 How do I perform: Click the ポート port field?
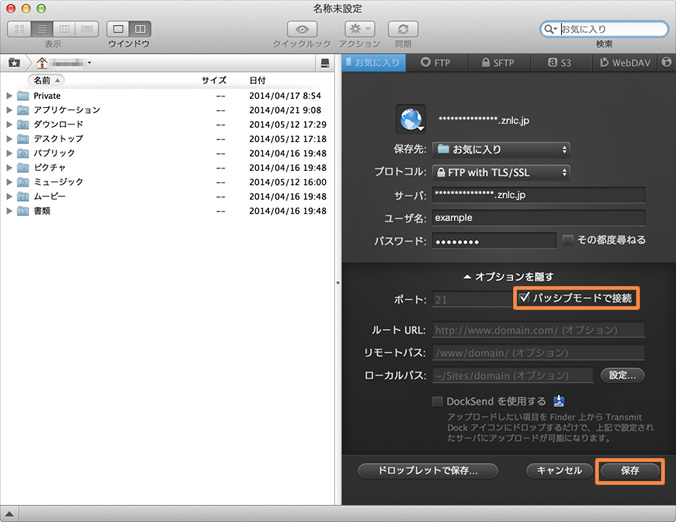click(x=472, y=299)
